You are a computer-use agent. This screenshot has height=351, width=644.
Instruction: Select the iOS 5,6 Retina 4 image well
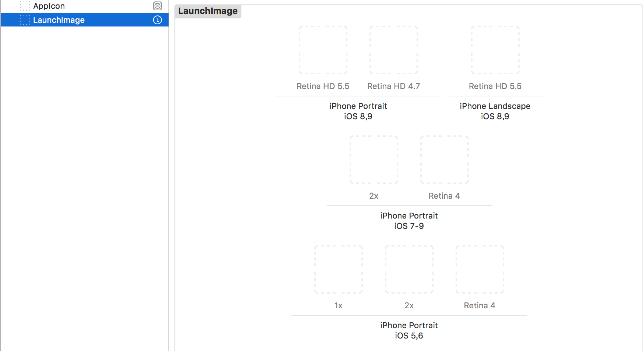[480, 269]
